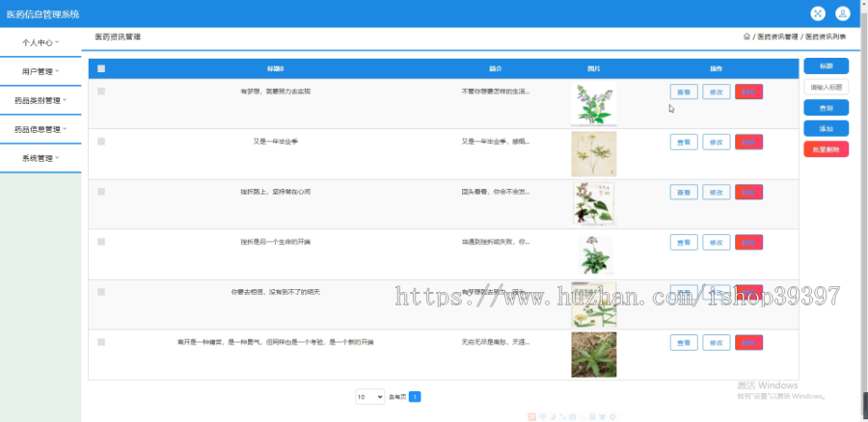Click the summary text "回头看看，你会不会发..."
Viewport: 868px width, 422px height.
(496, 192)
